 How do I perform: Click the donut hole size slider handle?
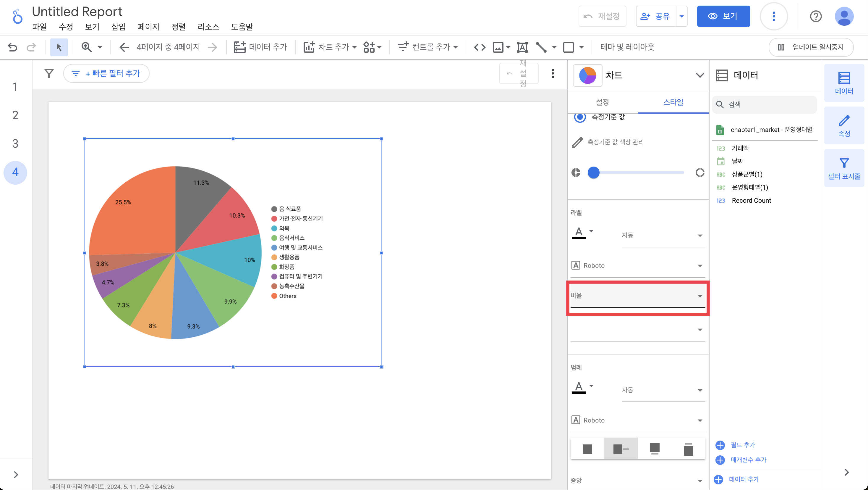click(x=593, y=173)
